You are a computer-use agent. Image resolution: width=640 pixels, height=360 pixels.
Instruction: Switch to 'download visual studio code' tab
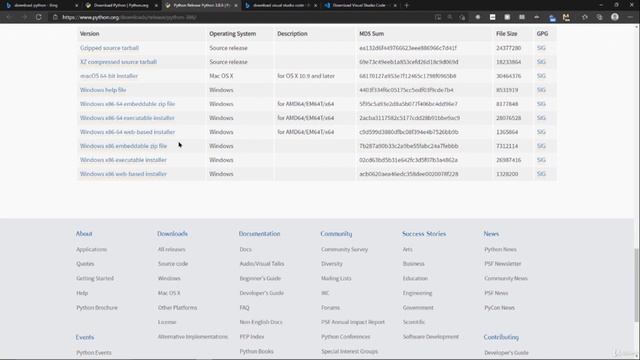[281, 5]
